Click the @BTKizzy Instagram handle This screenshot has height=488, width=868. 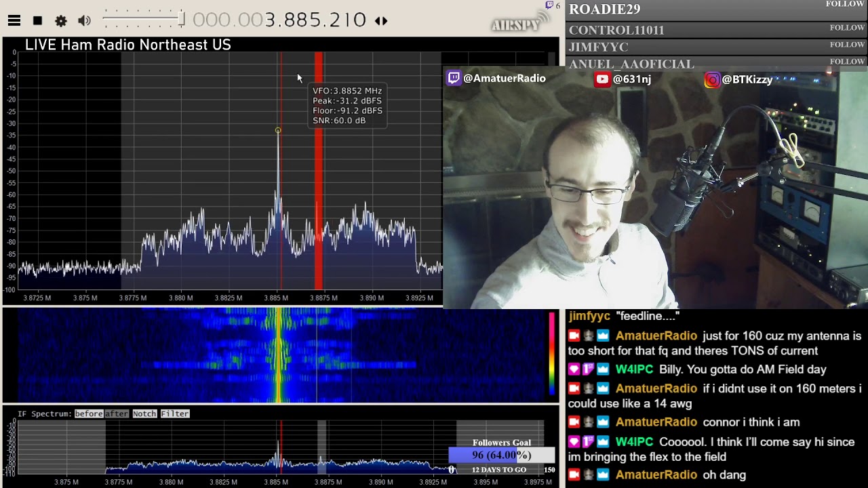pos(747,80)
